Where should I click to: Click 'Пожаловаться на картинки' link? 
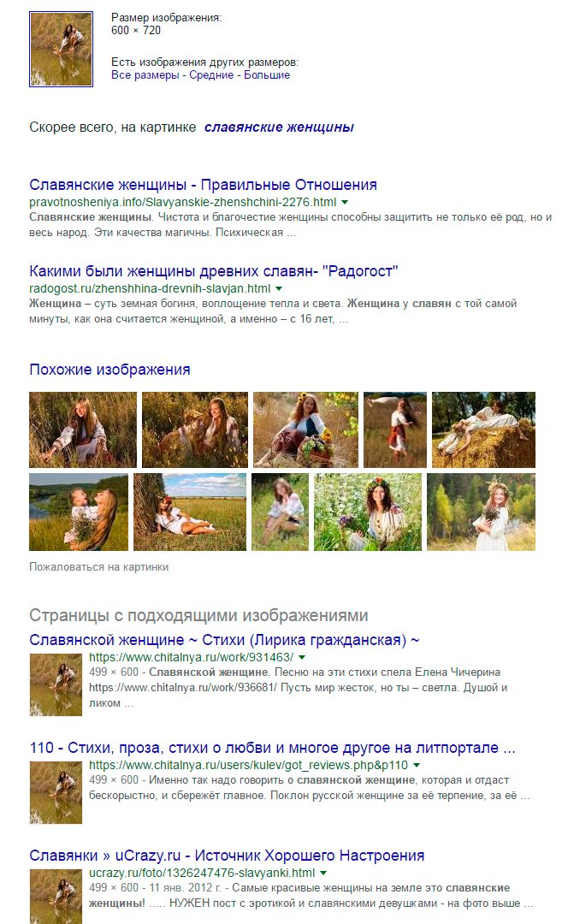[99, 567]
